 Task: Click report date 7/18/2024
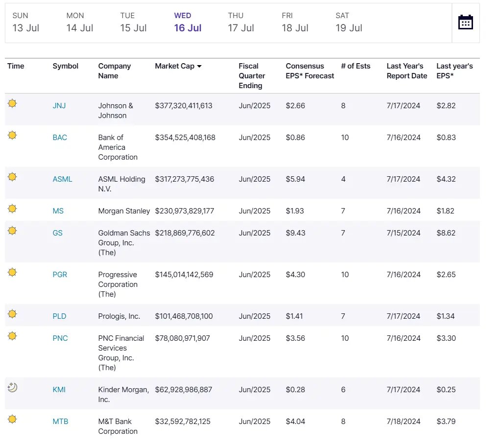click(x=403, y=422)
